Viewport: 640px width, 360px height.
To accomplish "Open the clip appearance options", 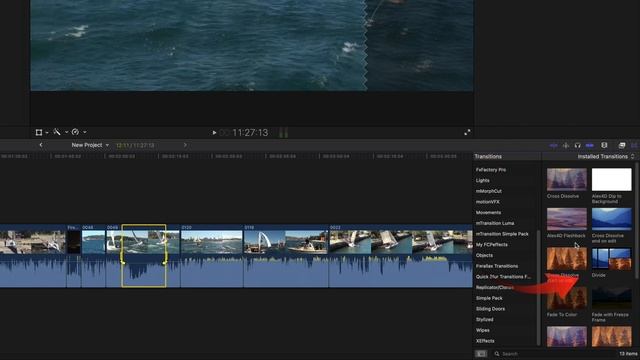I will coord(604,145).
